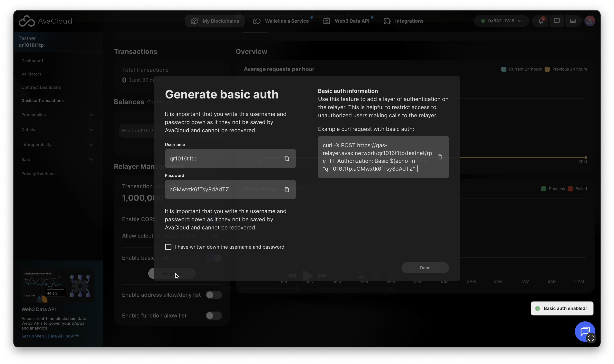Open the notifications bell

click(541, 21)
